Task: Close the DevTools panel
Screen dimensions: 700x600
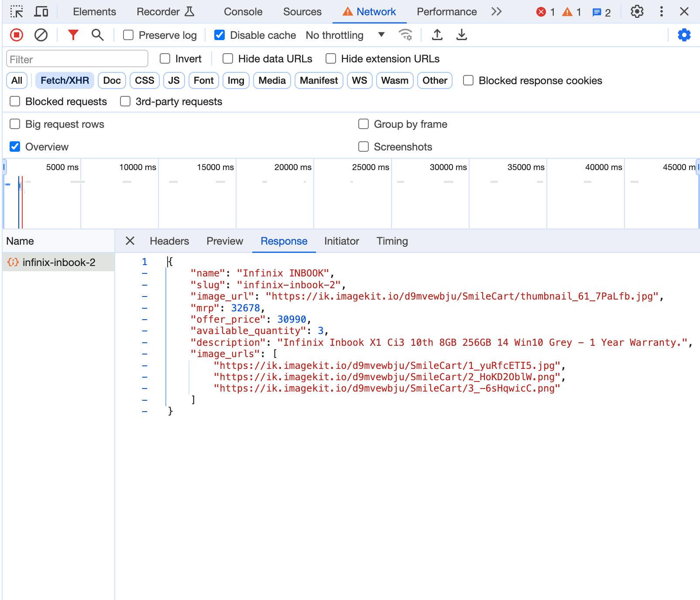Action: pos(684,12)
